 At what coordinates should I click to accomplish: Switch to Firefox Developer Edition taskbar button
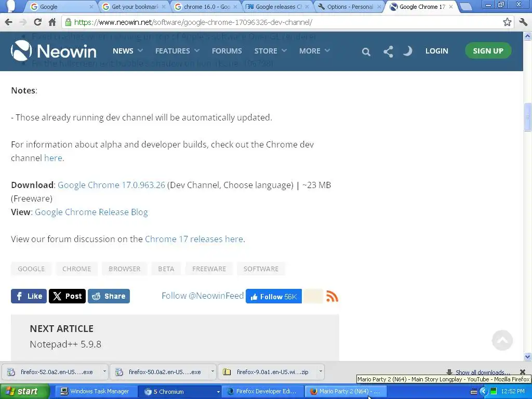[x=262, y=392]
